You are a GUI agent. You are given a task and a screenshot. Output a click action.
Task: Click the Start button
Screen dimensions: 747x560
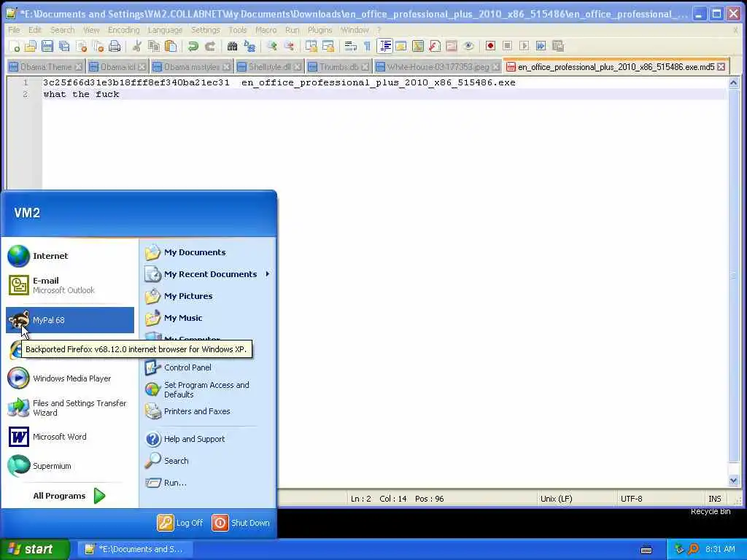pos(34,549)
